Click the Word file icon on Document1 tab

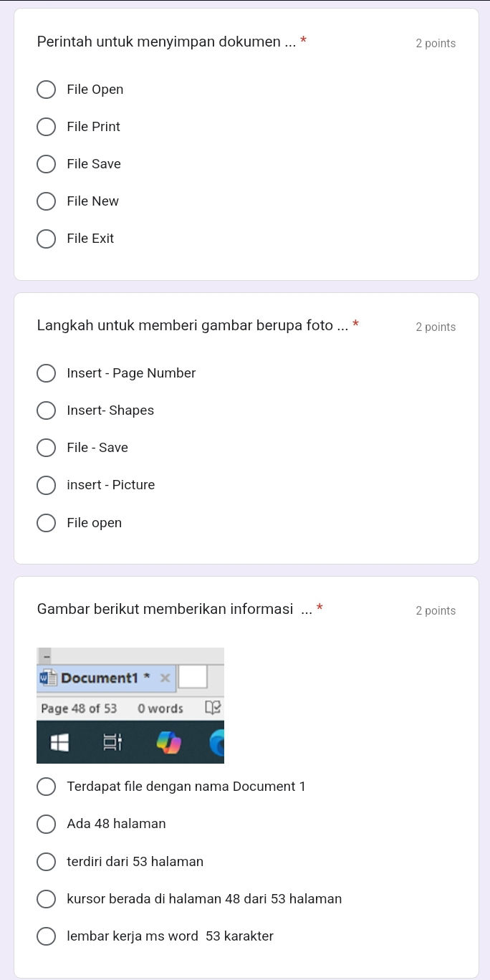(x=49, y=678)
